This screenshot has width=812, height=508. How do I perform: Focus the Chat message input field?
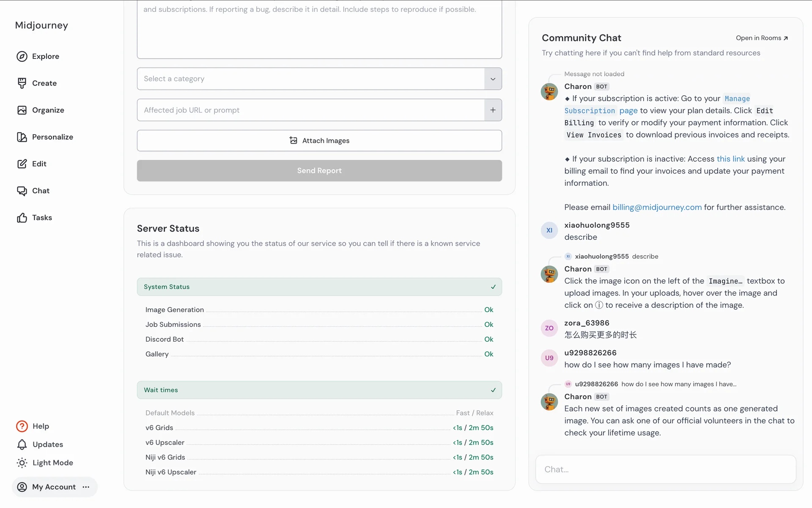click(x=666, y=469)
